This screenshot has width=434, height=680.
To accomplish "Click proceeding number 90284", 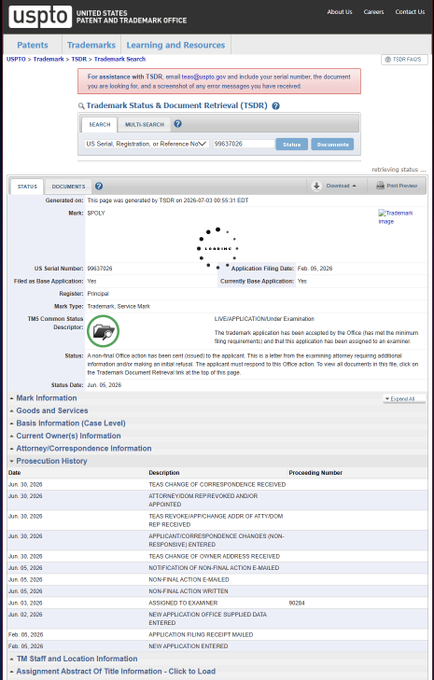I will [297, 603].
